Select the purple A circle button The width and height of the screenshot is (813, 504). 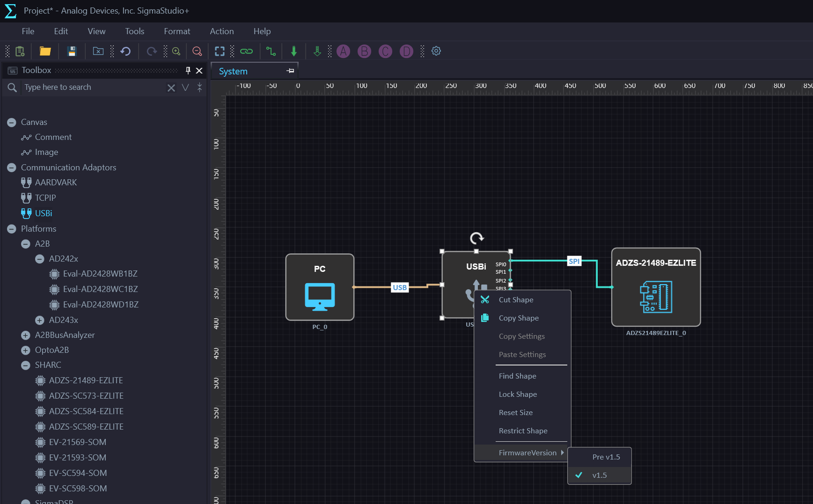click(343, 51)
